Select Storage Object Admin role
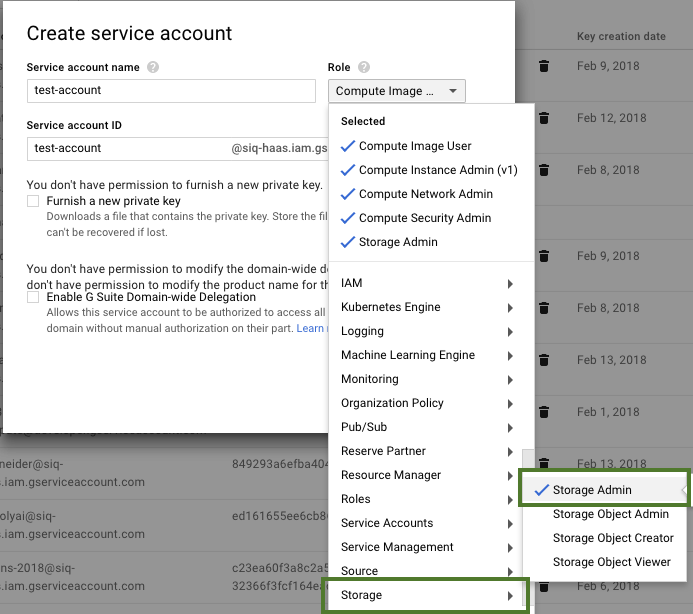 (610, 514)
